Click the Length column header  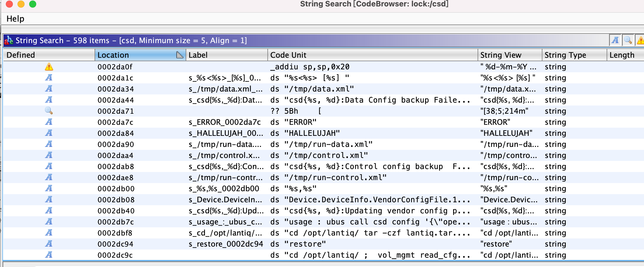click(625, 55)
